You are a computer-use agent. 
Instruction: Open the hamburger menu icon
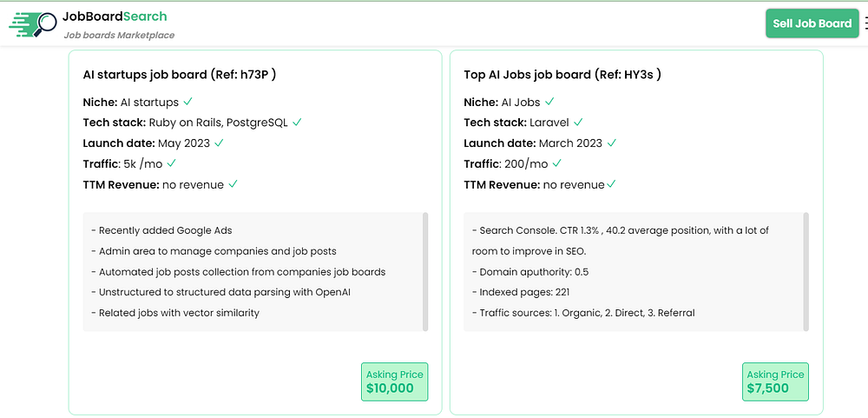tap(865, 23)
